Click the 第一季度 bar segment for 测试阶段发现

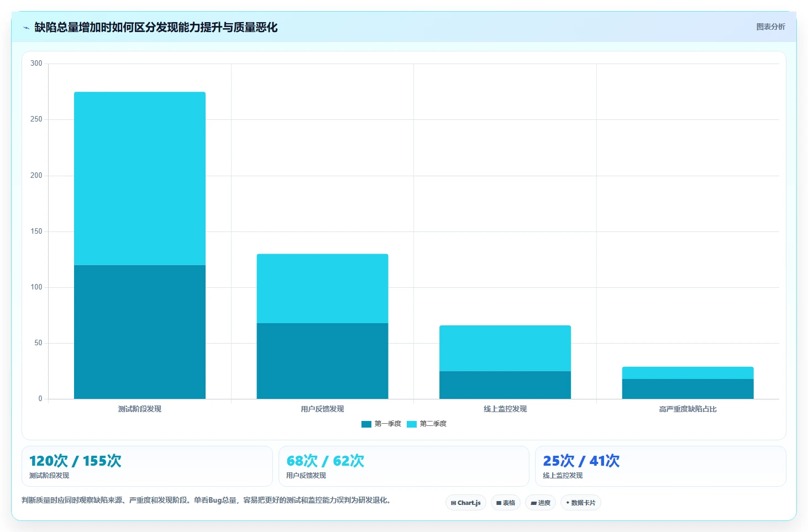click(x=140, y=332)
